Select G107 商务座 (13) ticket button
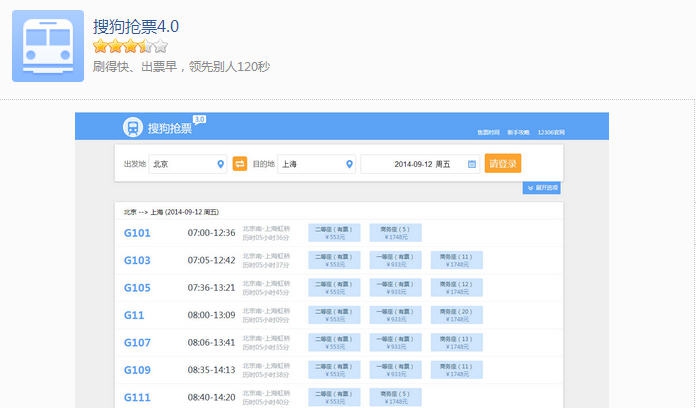The height and width of the screenshot is (408, 696). (457, 343)
